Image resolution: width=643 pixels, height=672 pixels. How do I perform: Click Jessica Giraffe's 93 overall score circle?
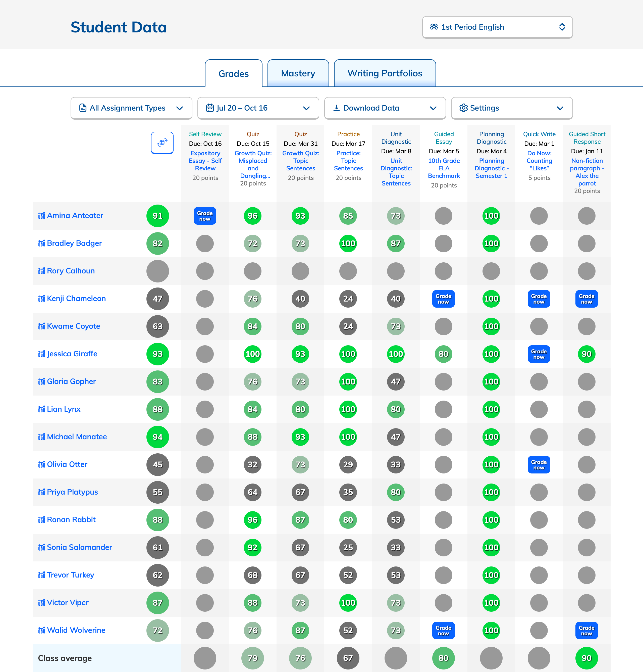157,354
